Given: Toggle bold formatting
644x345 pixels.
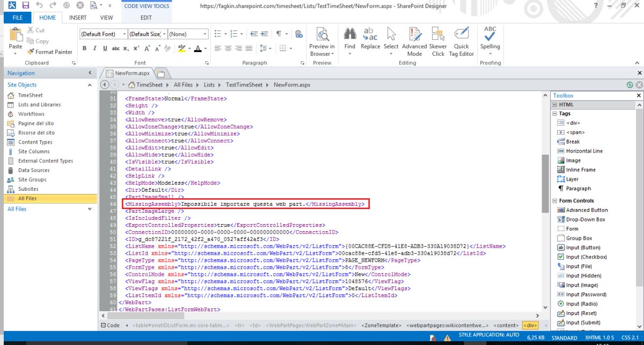Looking at the screenshot, I should click(85, 48).
